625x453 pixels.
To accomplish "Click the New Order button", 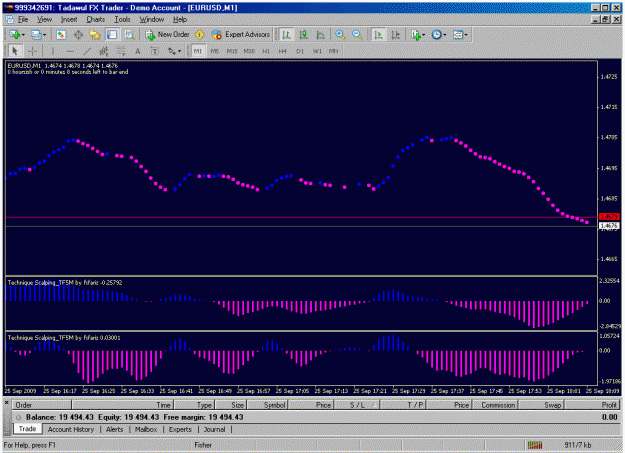I will click(167, 35).
